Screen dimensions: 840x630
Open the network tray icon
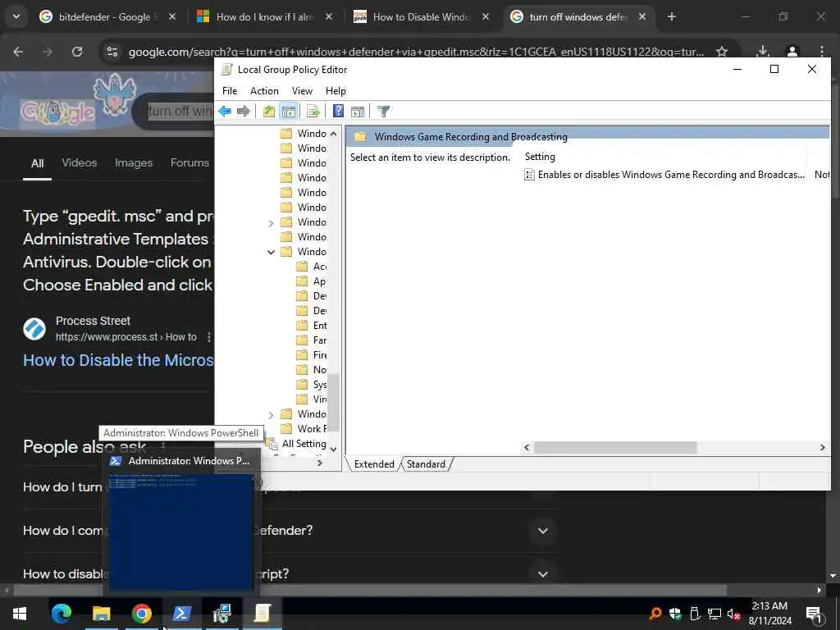(714, 614)
